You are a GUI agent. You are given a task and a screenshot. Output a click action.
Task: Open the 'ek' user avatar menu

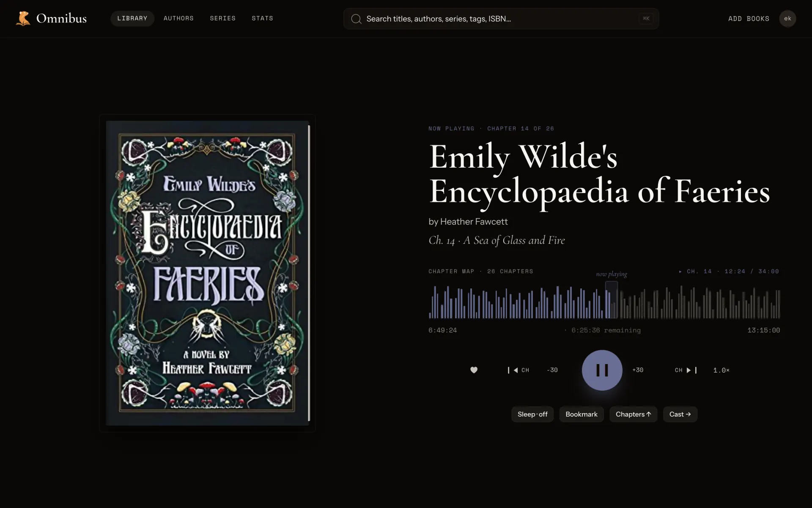[787, 19]
